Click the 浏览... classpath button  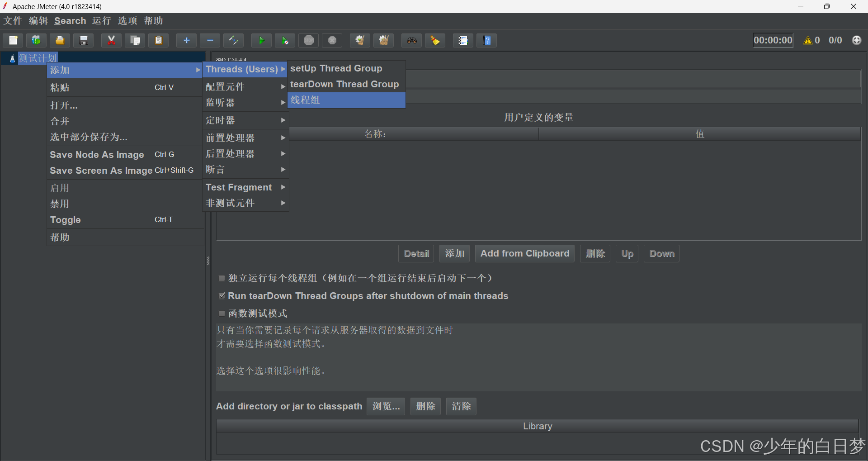click(x=386, y=406)
